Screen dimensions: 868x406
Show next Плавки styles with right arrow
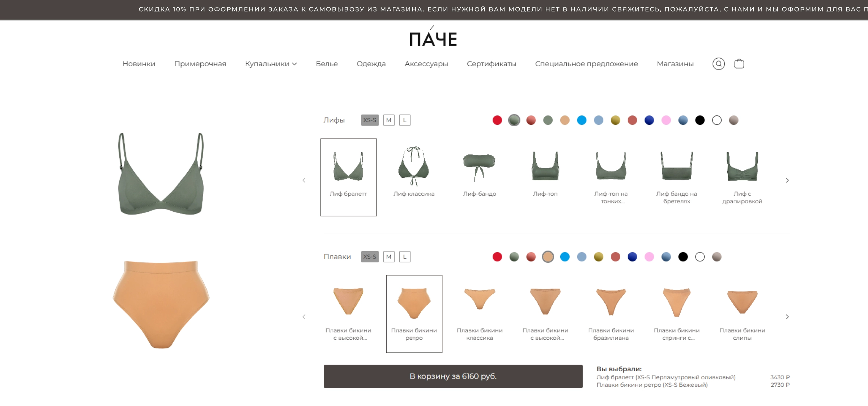pyautogui.click(x=787, y=317)
